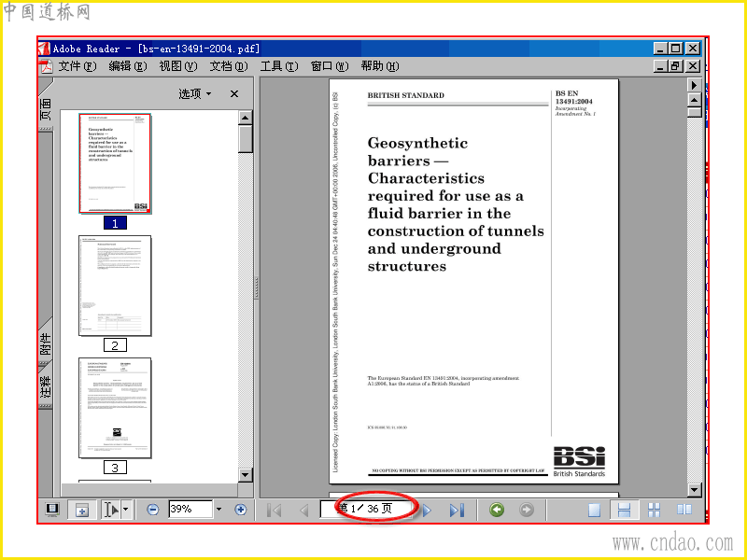Click the thumbnail panel scrollbar down arrow
The height and width of the screenshot is (560, 747).
click(245, 474)
